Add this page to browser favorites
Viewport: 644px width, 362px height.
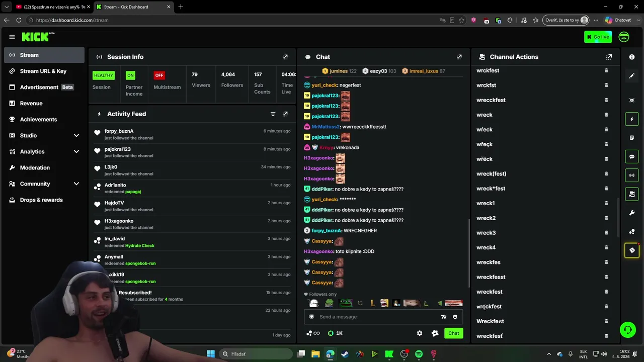(461, 20)
